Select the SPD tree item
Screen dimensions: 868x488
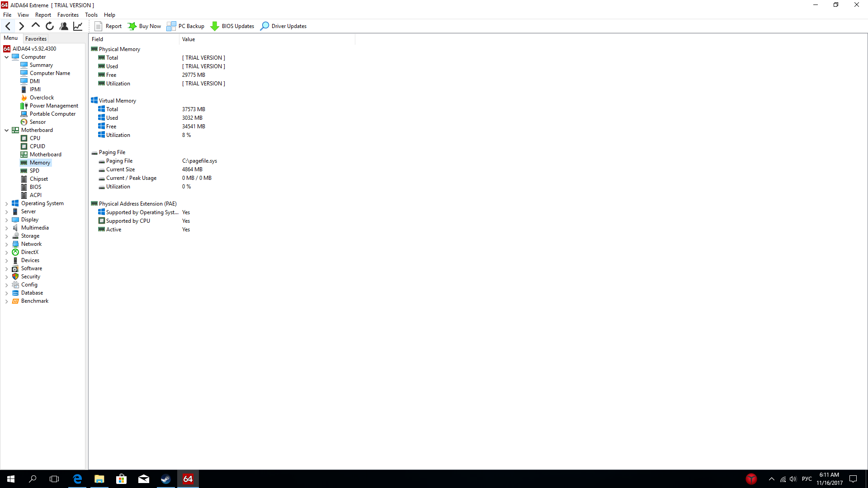click(34, 171)
